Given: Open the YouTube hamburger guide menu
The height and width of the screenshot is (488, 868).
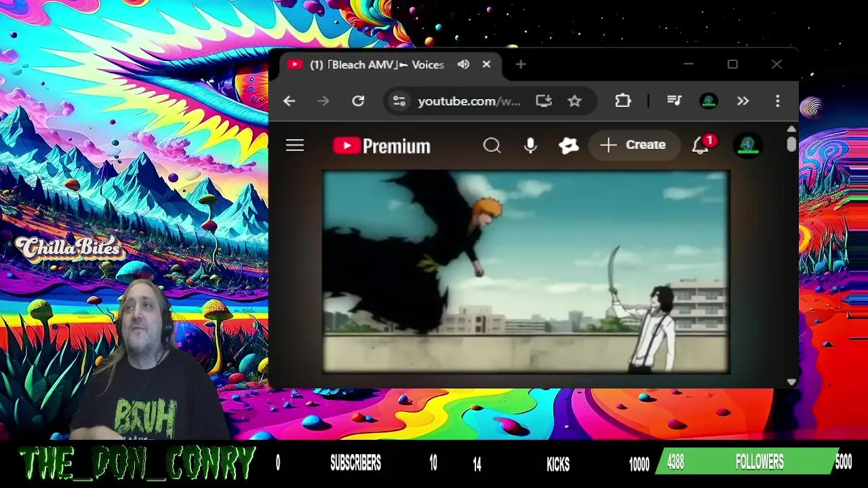Looking at the screenshot, I should click(295, 145).
